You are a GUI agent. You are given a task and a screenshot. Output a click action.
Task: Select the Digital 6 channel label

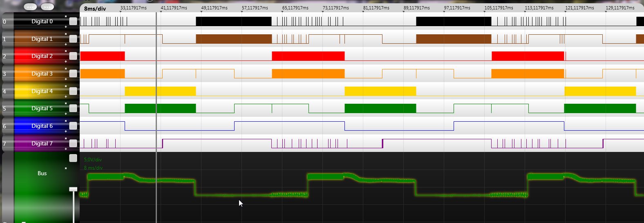pos(42,126)
